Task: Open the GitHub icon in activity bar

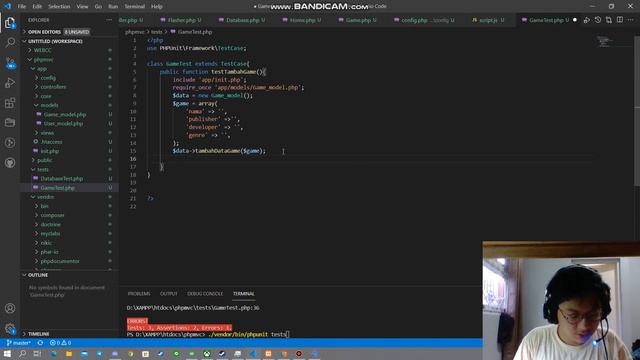Action: click(10, 163)
